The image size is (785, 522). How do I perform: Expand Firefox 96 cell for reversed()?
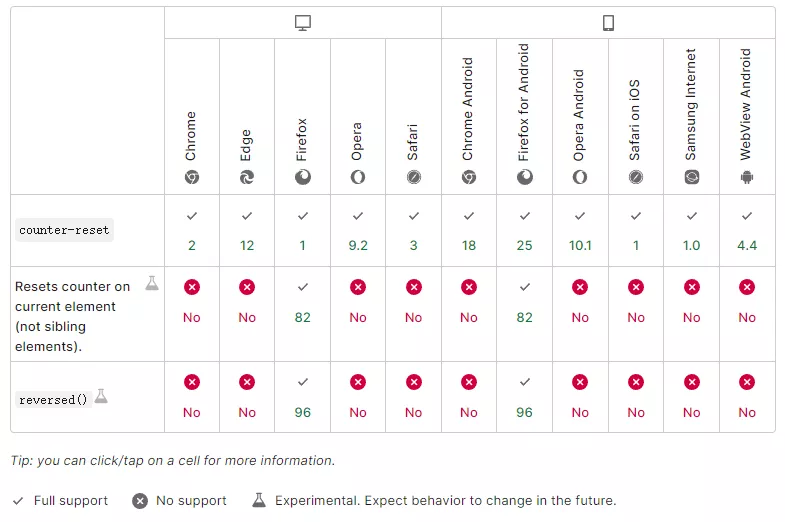pyautogui.click(x=302, y=397)
